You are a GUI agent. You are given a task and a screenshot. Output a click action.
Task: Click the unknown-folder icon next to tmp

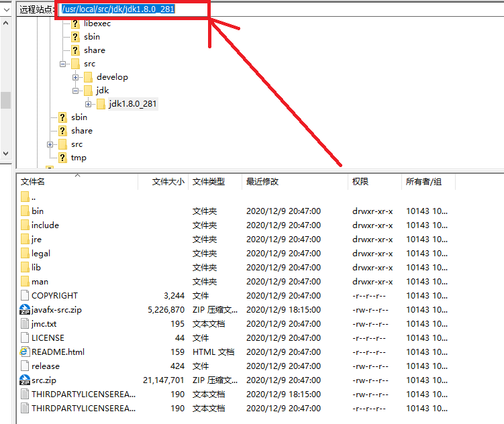(x=62, y=158)
